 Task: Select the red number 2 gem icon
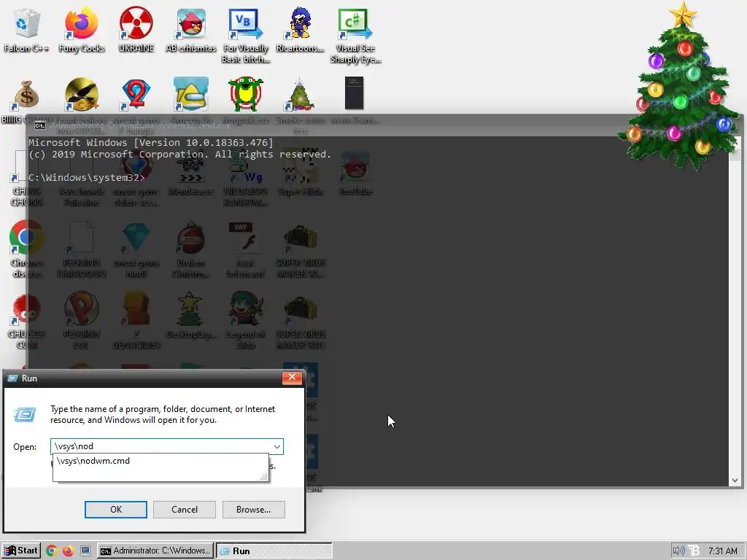click(x=136, y=94)
